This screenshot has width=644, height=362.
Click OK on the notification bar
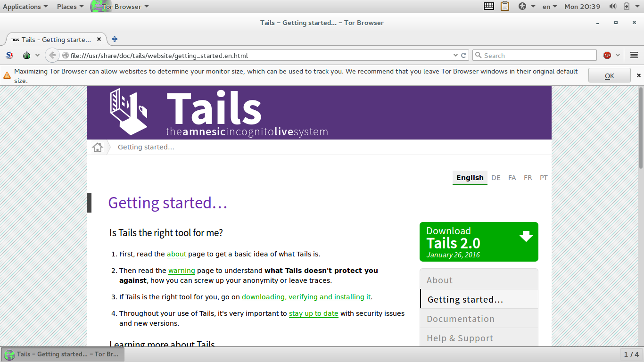(609, 75)
